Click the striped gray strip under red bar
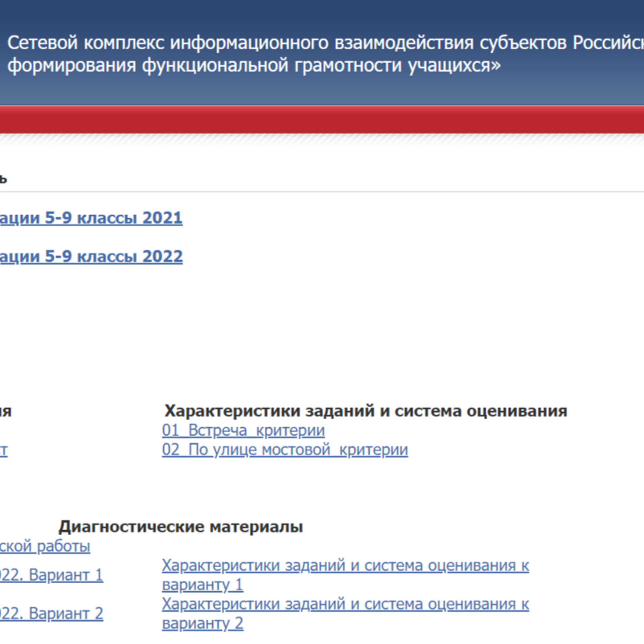The height and width of the screenshot is (644, 644). (x=322, y=140)
